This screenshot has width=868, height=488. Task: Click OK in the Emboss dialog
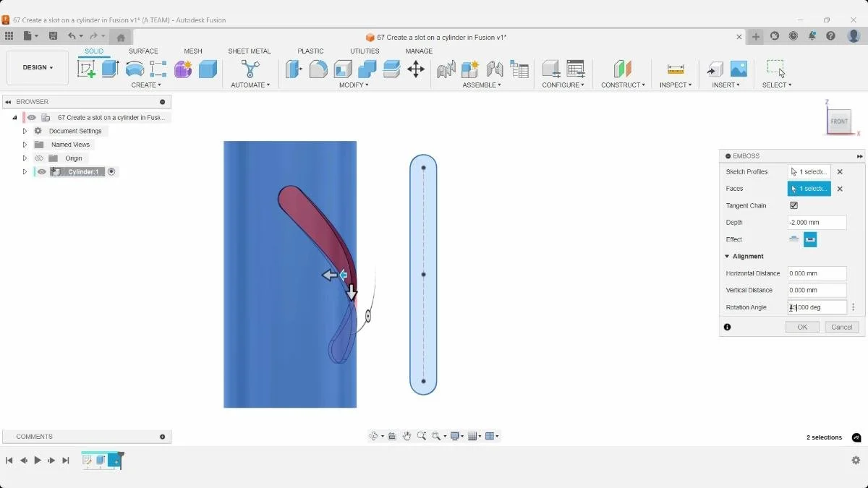802,327
